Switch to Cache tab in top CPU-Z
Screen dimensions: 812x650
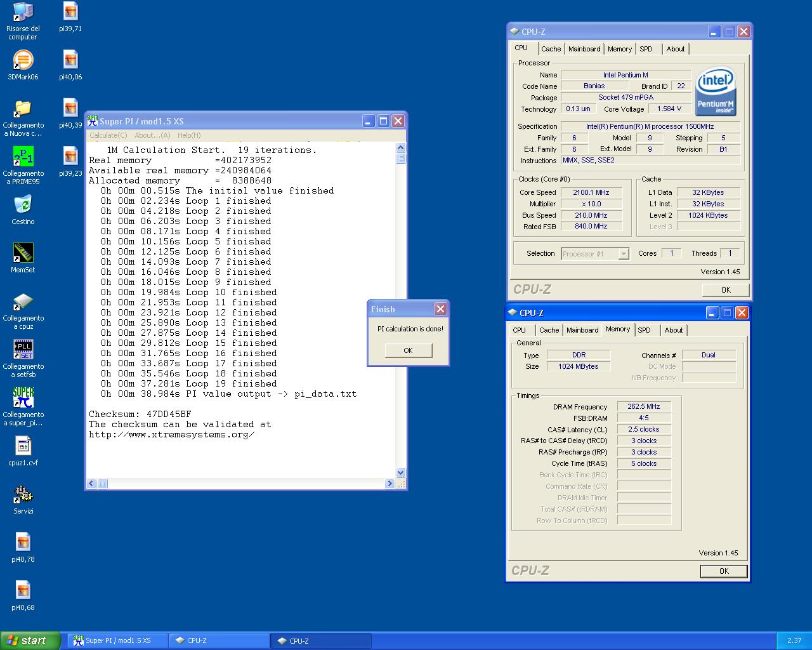coord(551,49)
